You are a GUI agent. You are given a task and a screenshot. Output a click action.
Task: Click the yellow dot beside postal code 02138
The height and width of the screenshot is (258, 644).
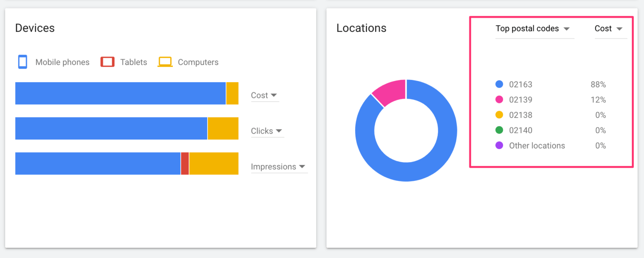499,115
